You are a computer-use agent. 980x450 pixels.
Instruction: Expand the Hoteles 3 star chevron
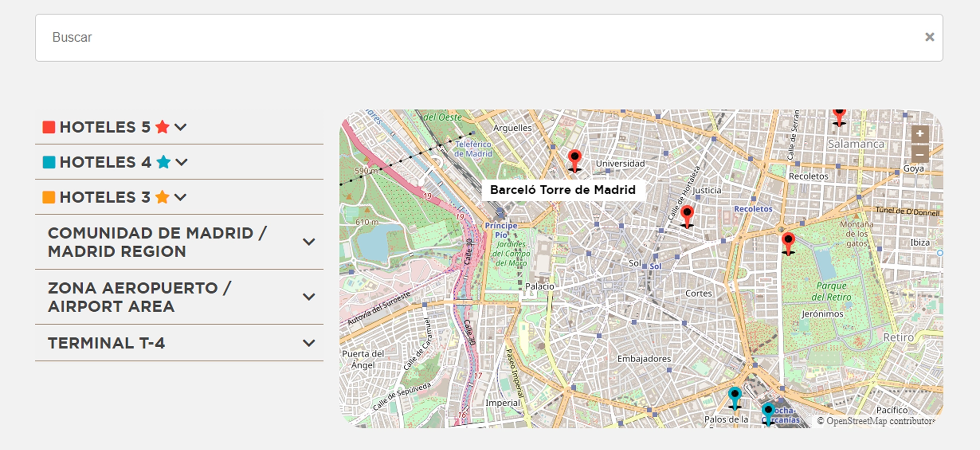point(180,197)
